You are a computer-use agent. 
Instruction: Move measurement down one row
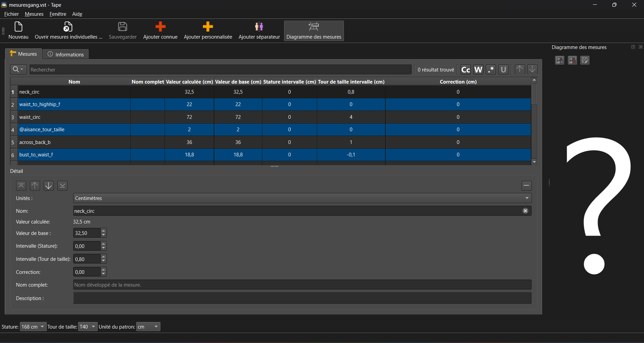click(49, 186)
